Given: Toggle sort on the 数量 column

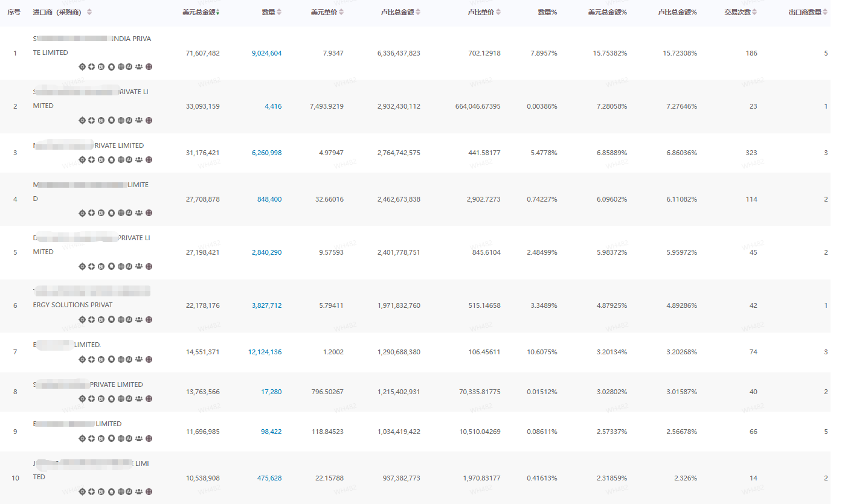Looking at the screenshot, I should (x=279, y=13).
